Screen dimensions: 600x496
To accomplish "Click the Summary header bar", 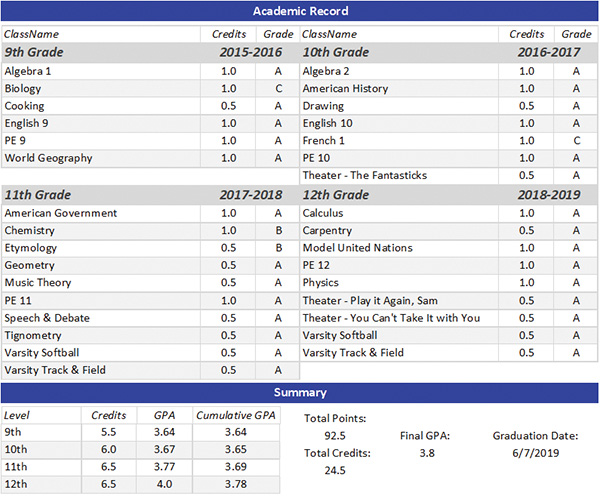I will click(x=300, y=393).
